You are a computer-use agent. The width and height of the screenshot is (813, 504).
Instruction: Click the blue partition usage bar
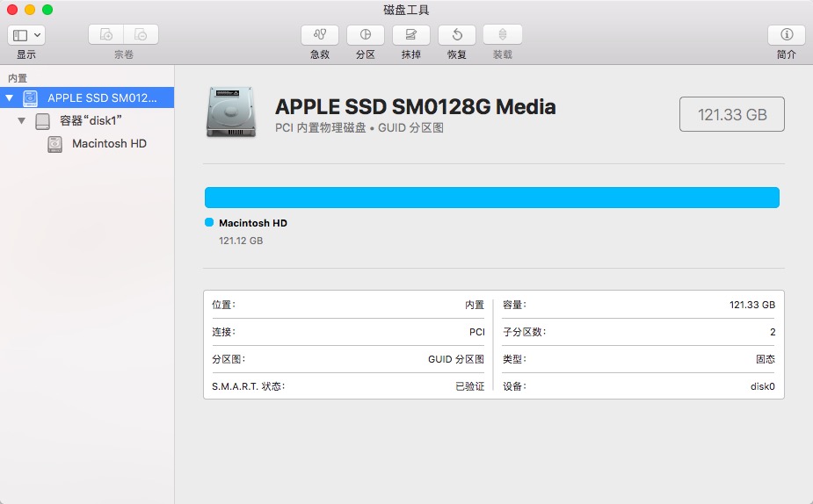(x=491, y=198)
